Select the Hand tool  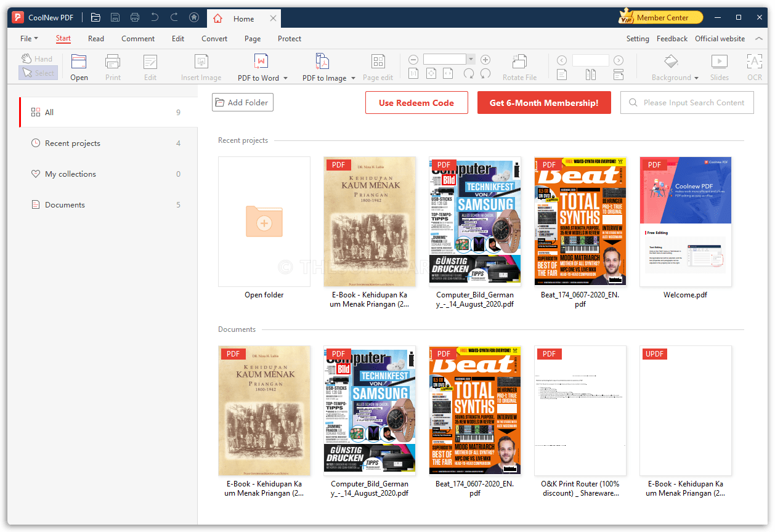click(x=37, y=58)
